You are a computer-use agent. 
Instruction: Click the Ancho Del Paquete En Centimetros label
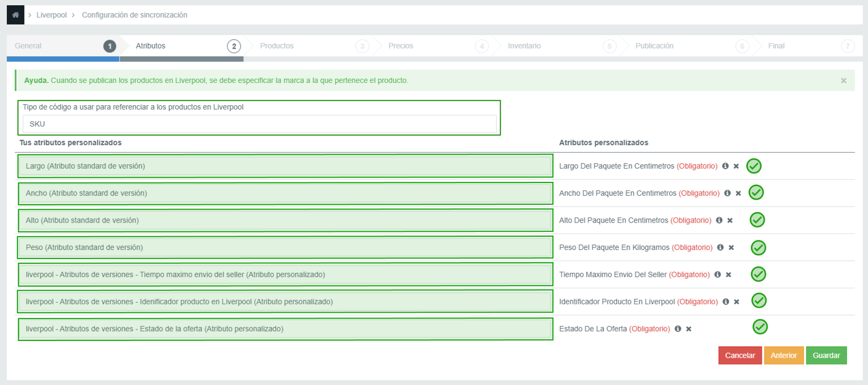tap(618, 193)
